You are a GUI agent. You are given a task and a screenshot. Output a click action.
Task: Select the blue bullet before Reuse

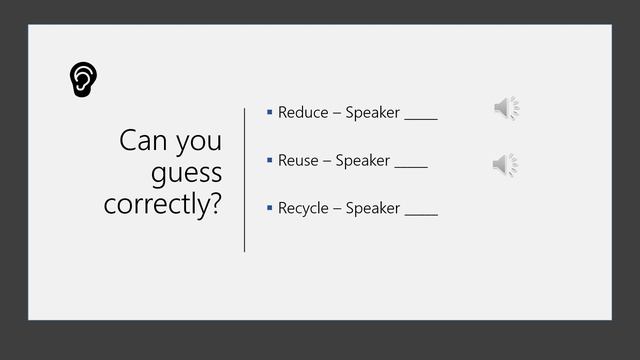coord(269,160)
